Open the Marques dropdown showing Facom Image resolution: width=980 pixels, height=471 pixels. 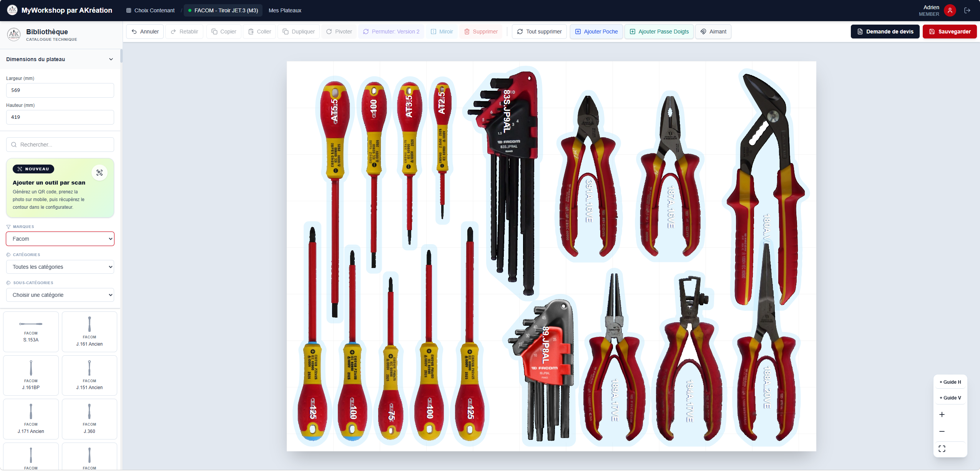[x=60, y=239]
